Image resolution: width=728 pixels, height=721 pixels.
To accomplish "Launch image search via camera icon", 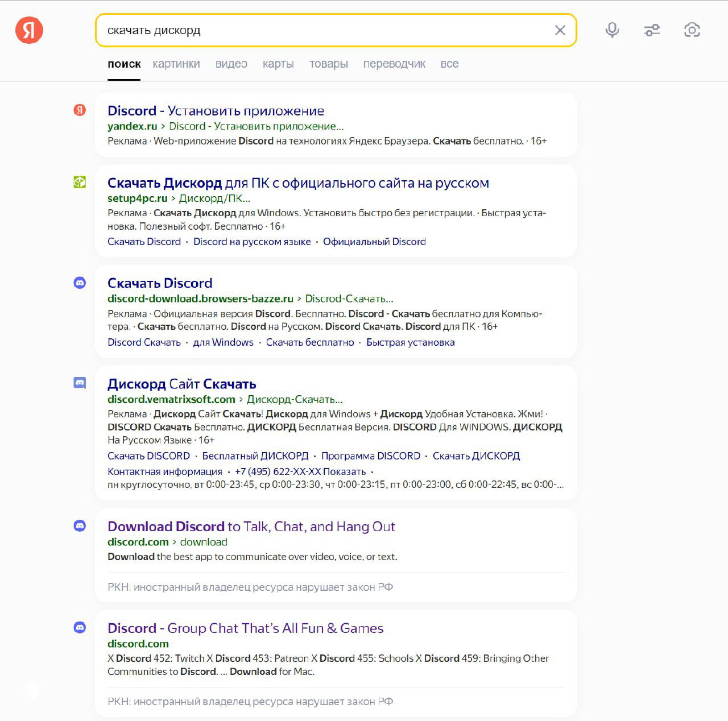I will pyautogui.click(x=692, y=30).
